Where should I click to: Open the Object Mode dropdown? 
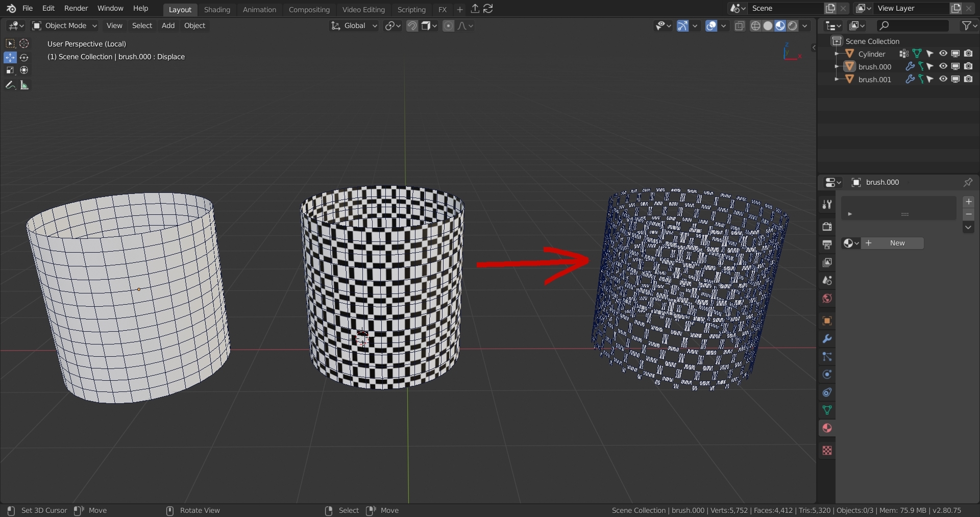(x=64, y=26)
